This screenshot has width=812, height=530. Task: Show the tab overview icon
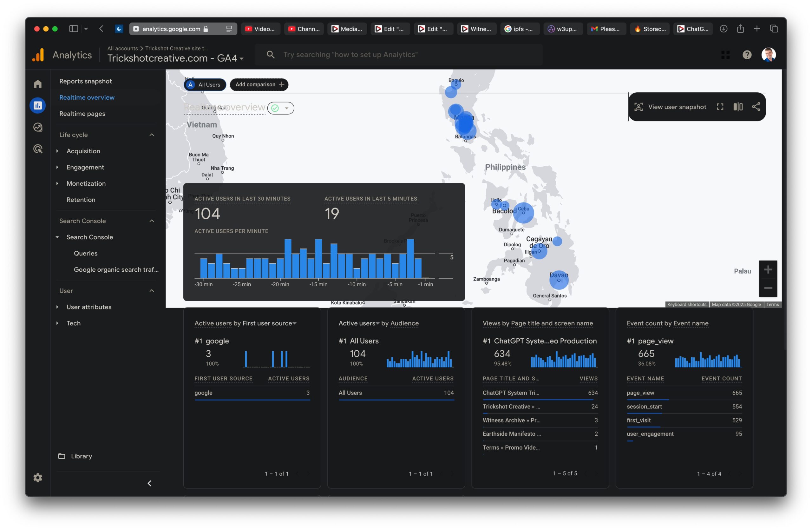pyautogui.click(x=774, y=29)
